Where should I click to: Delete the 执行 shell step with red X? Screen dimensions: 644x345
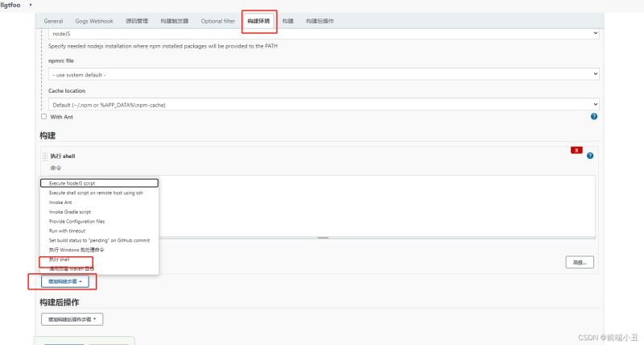pyautogui.click(x=576, y=151)
